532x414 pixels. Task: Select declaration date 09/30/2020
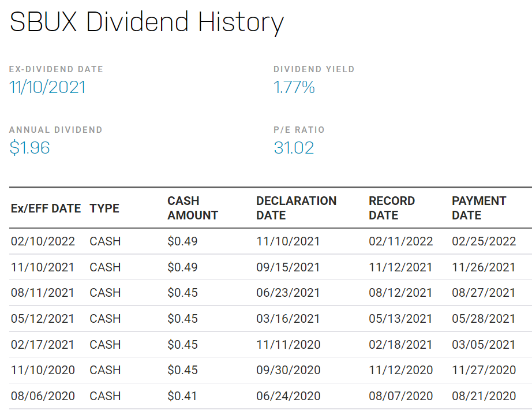[x=289, y=370]
